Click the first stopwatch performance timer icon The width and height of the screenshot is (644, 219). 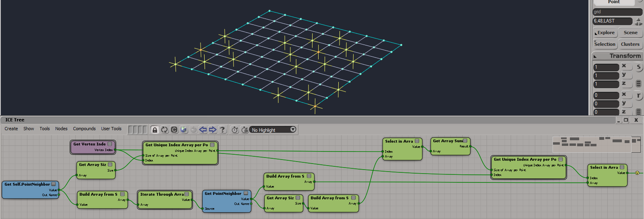[235, 130]
